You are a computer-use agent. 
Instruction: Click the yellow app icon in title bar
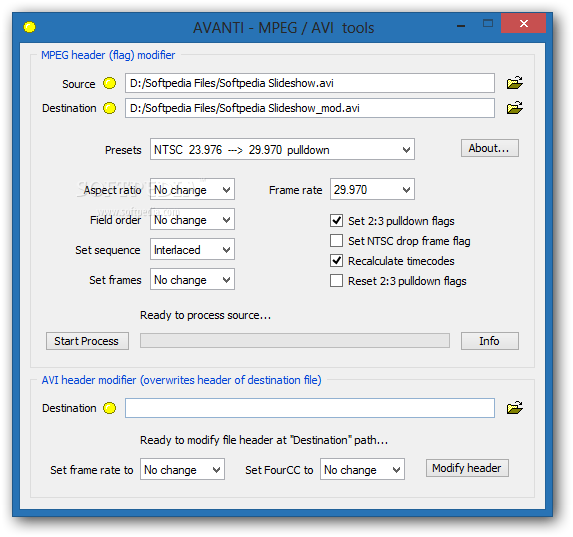(30, 27)
